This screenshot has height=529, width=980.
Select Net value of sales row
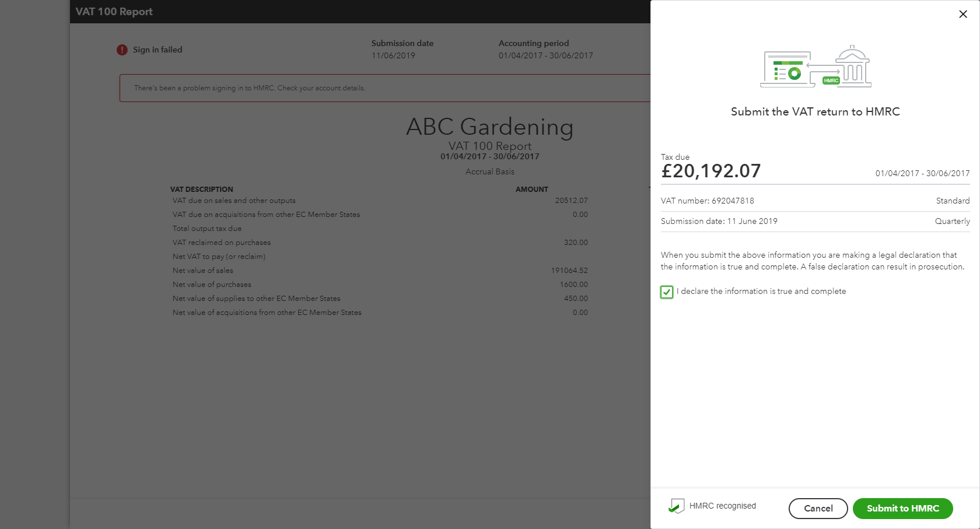pyautogui.click(x=380, y=271)
